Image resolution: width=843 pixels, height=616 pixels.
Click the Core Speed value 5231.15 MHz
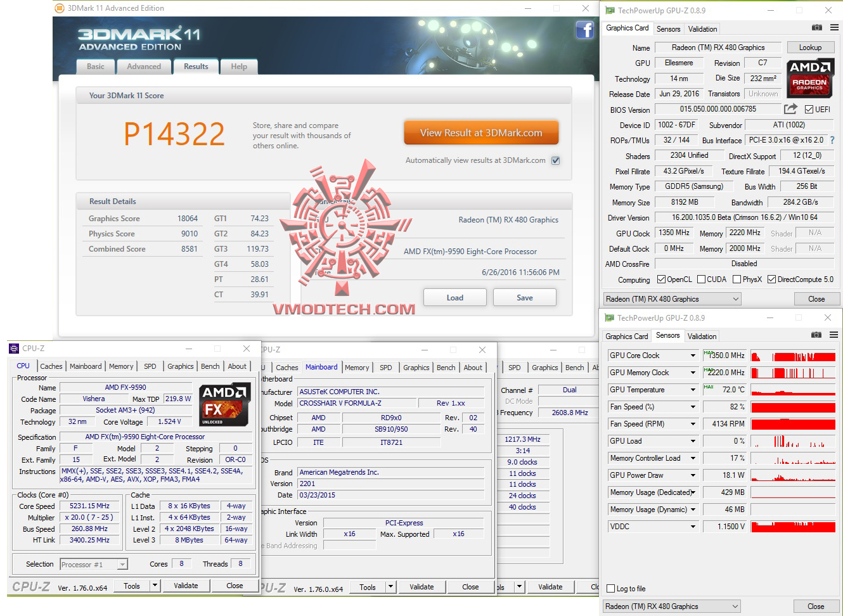click(x=89, y=506)
